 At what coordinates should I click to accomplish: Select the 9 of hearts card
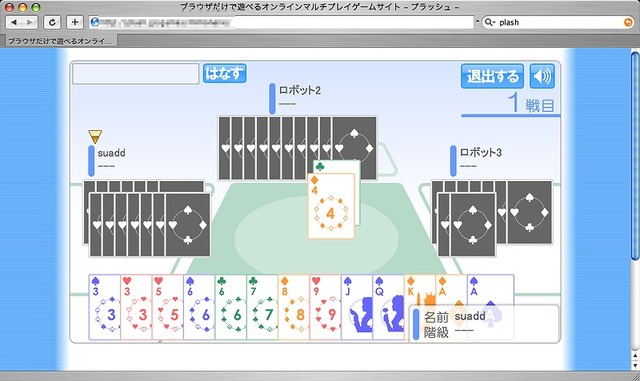[x=325, y=307]
